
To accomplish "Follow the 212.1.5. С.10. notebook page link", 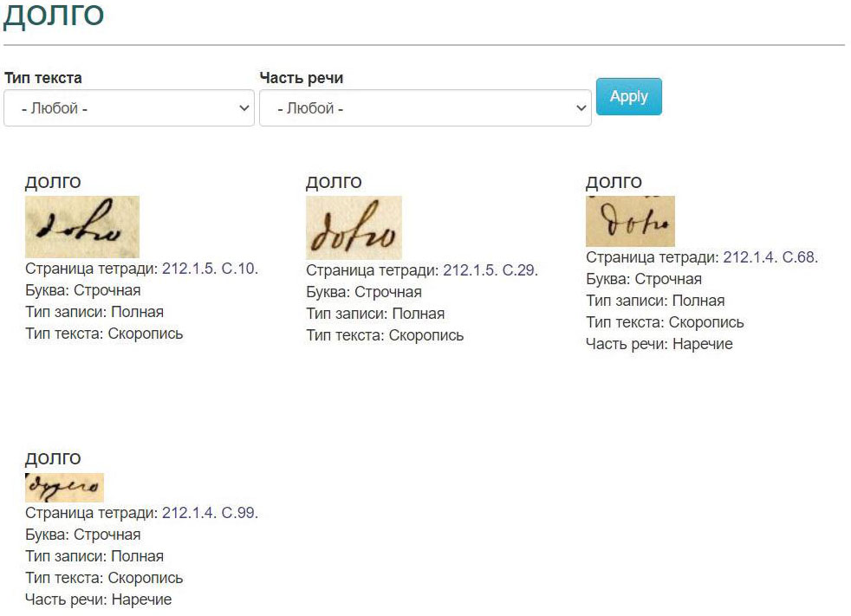I will [x=210, y=269].
